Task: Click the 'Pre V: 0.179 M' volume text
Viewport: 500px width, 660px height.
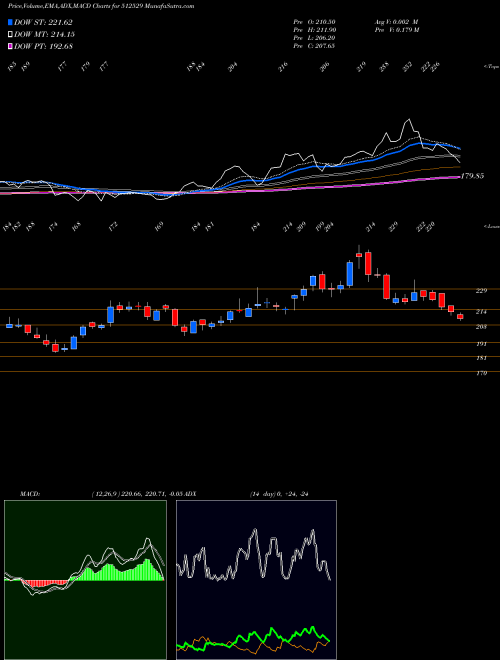Action: pyautogui.click(x=396, y=29)
